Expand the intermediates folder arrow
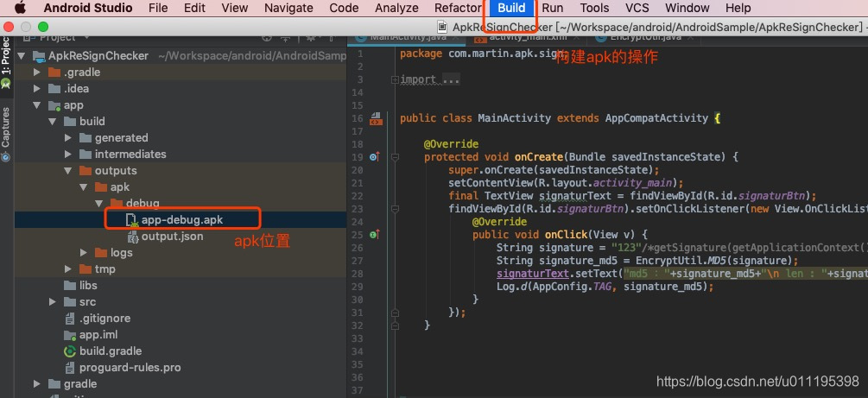 [68, 154]
